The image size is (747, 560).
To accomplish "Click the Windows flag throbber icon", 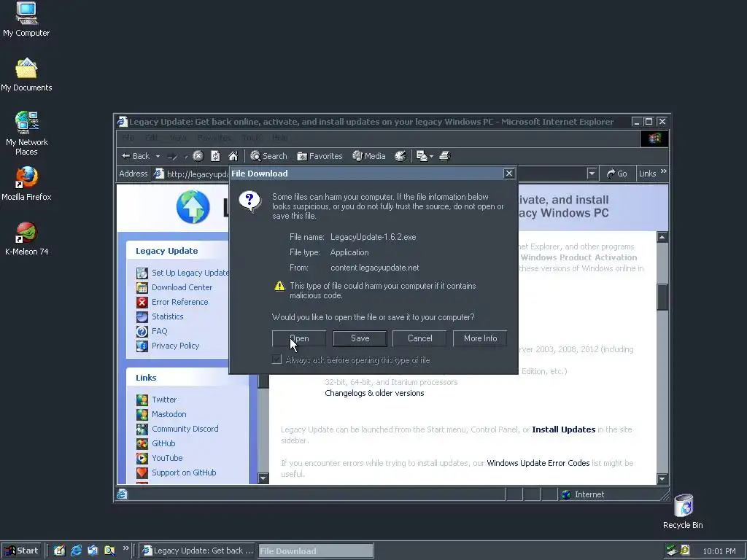I will [x=654, y=139].
